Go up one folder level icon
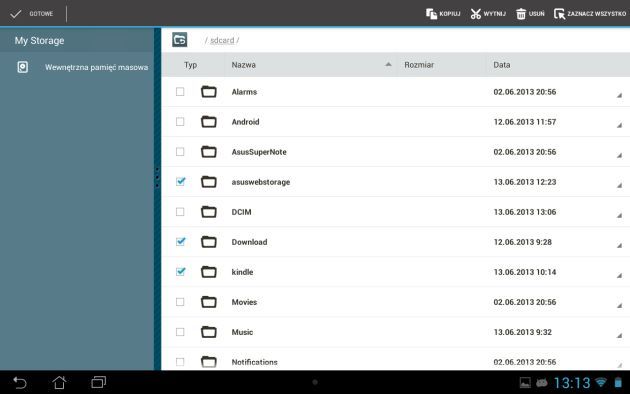Viewport: 630px width, 394px height. [180, 40]
